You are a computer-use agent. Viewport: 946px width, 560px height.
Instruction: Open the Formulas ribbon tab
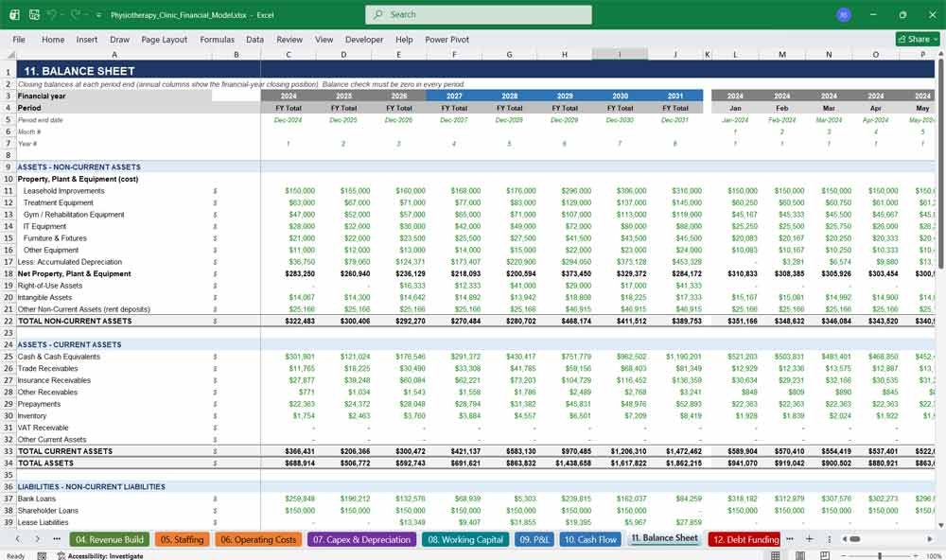click(x=218, y=39)
